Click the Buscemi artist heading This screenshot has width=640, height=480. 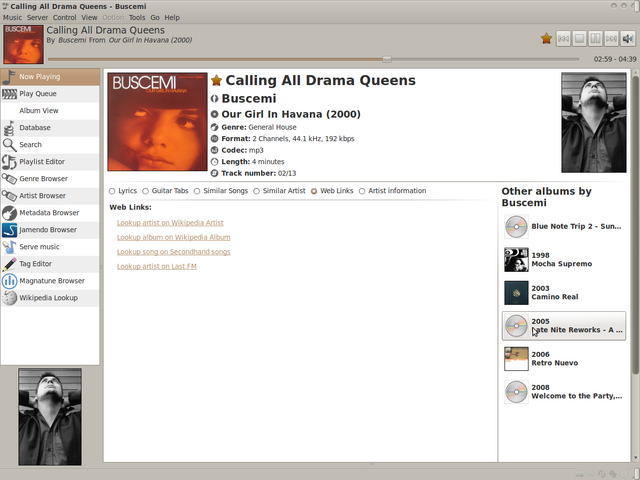click(x=249, y=99)
